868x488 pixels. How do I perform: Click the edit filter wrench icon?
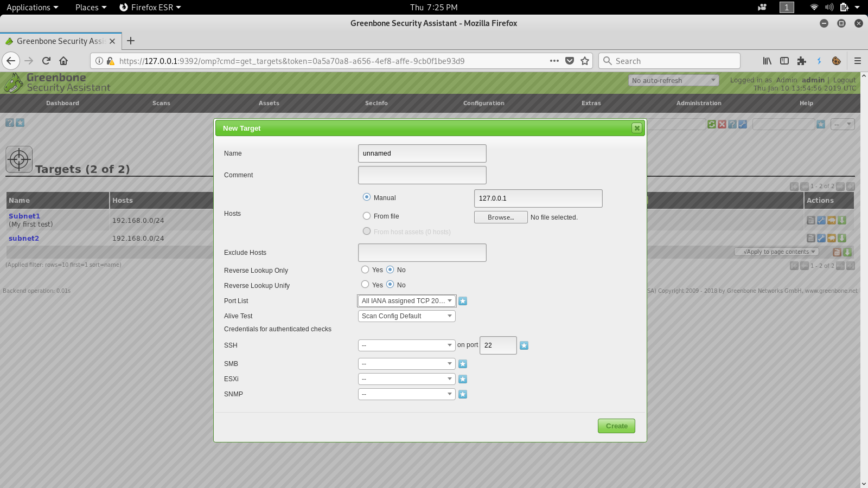click(x=743, y=124)
